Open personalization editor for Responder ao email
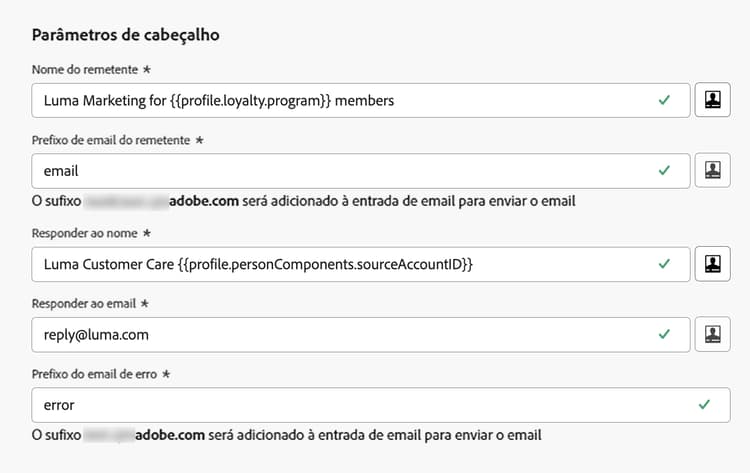The image size is (750, 473). pos(712,334)
